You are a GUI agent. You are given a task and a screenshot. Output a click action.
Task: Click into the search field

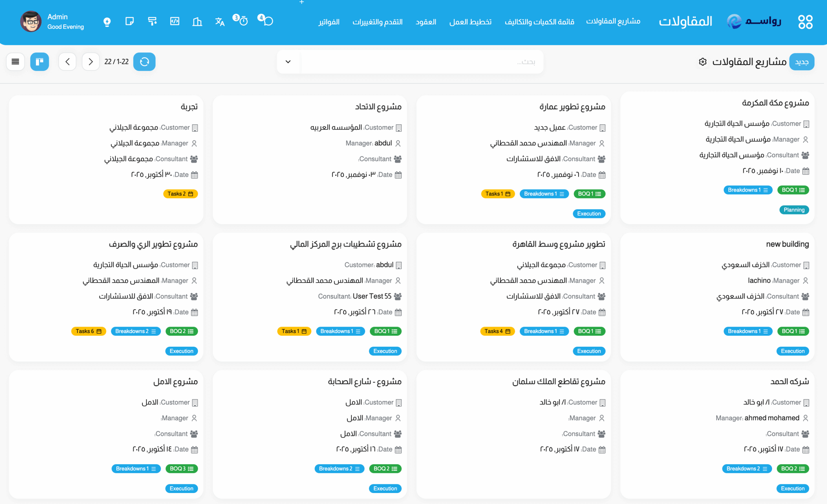pos(420,62)
